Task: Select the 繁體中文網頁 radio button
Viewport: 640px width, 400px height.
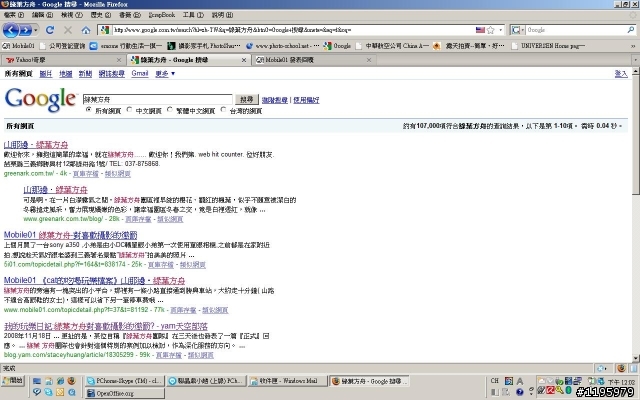Action: 170,110
